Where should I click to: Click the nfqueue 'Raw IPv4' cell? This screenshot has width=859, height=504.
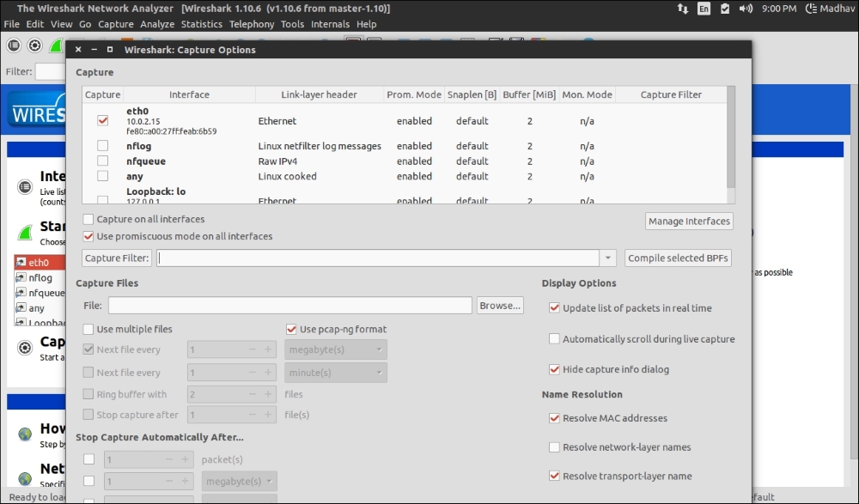pyautogui.click(x=277, y=161)
